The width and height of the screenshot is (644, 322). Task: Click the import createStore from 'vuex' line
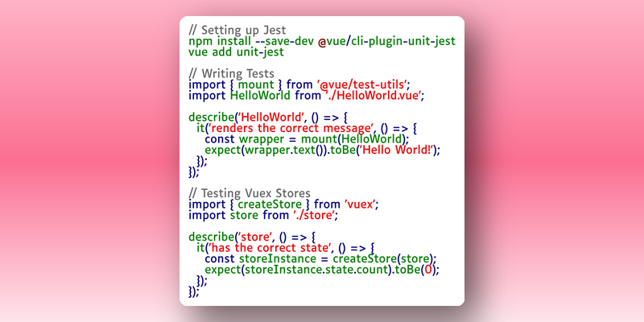pyautogui.click(x=283, y=204)
